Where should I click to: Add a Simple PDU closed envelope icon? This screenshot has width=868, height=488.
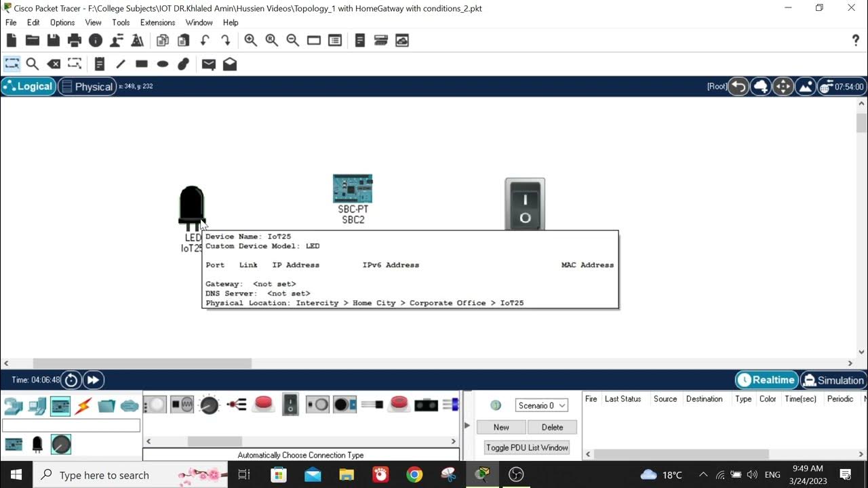[x=209, y=64]
